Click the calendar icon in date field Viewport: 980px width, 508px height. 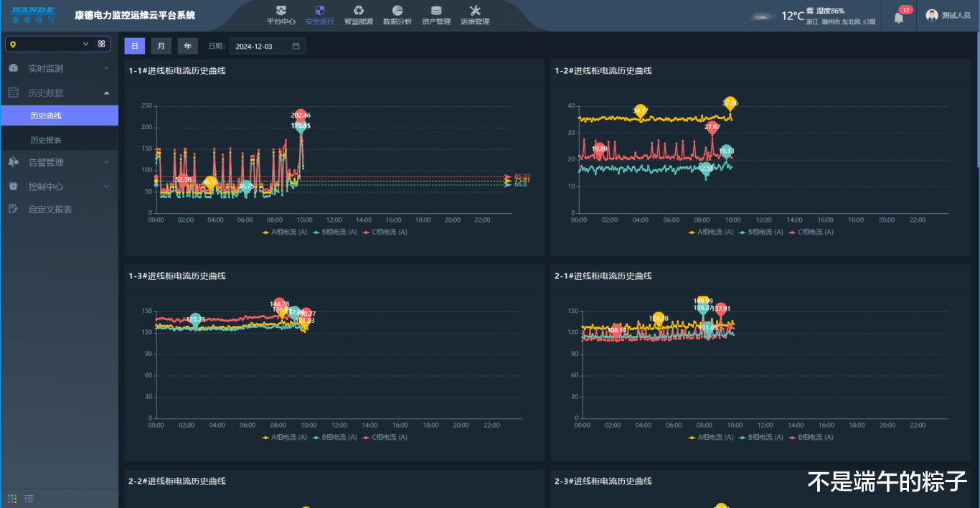296,46
